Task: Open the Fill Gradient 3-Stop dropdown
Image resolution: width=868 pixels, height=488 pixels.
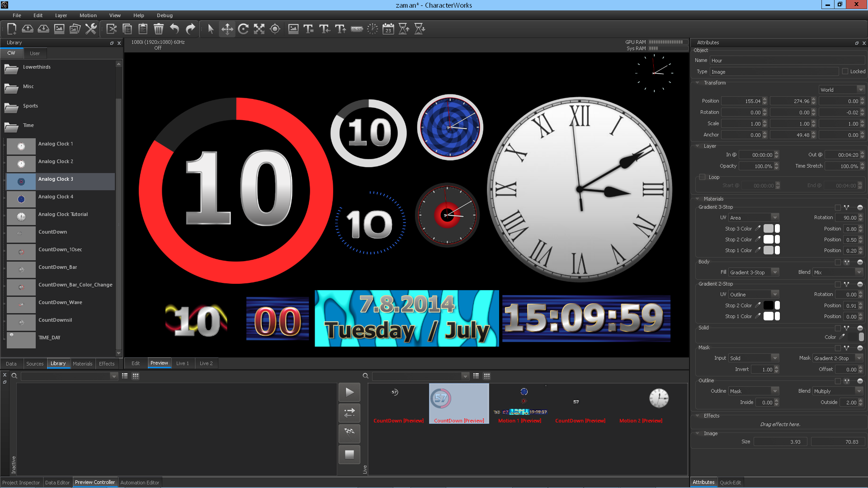Action: pyautogui.click(x=754, y=272)
